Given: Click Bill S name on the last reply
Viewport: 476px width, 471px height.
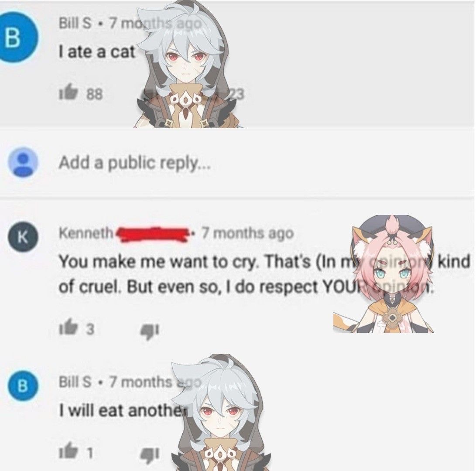Looking at the screenshot, I should (x=75, y=382).
